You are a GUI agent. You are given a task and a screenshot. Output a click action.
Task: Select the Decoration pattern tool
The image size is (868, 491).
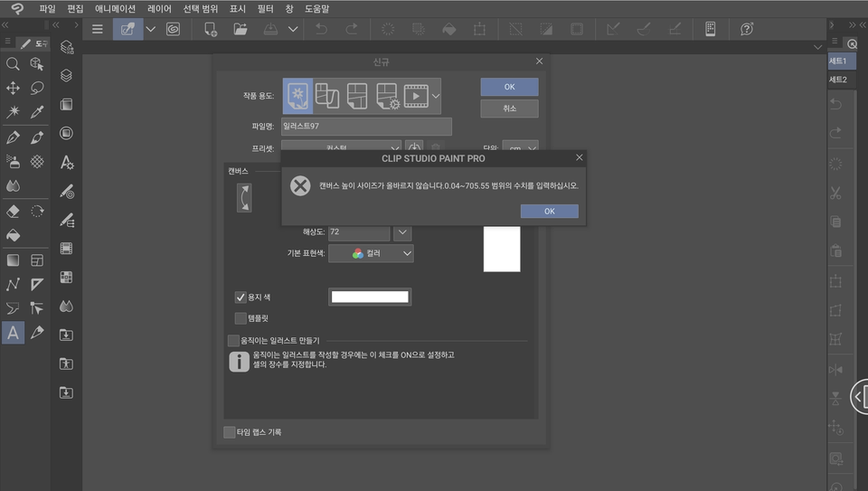pos(37,162)
